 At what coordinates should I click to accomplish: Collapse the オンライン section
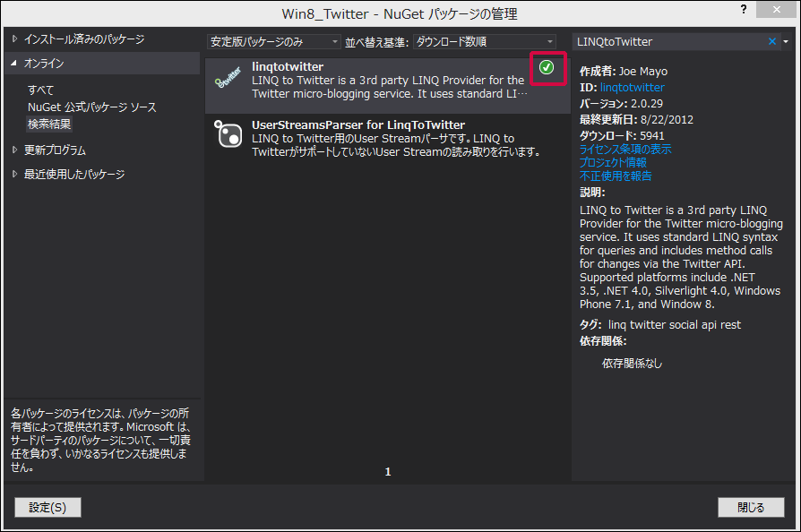point(14,63)
